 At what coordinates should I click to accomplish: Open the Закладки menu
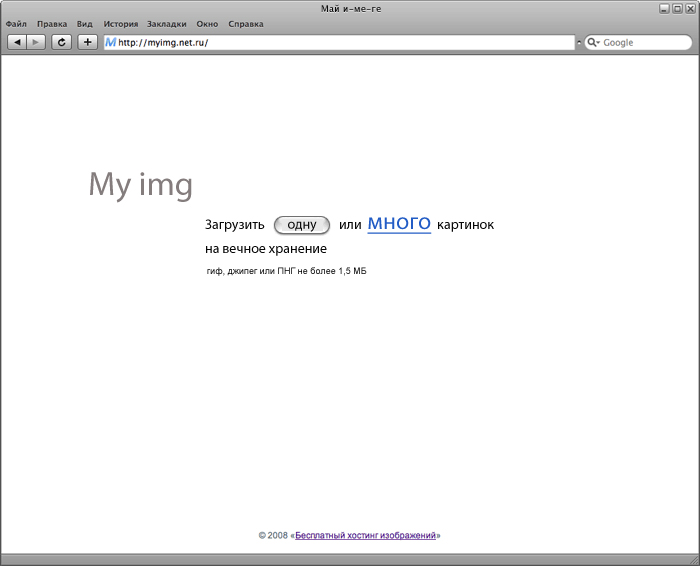tap(166, 23)
